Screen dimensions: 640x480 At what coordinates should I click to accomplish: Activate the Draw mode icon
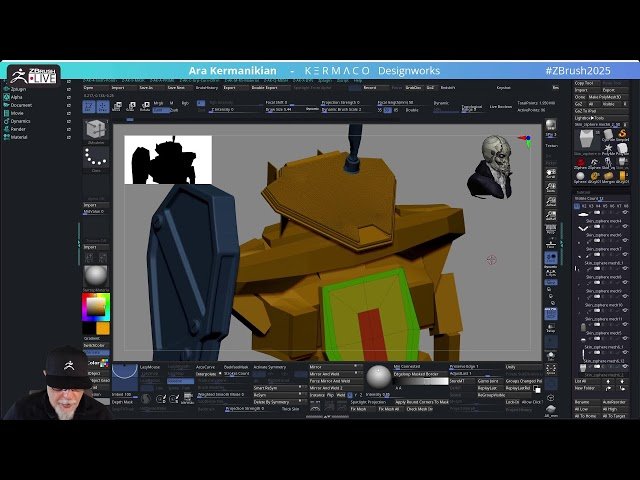pyautogui.click(x=103, y=107)
